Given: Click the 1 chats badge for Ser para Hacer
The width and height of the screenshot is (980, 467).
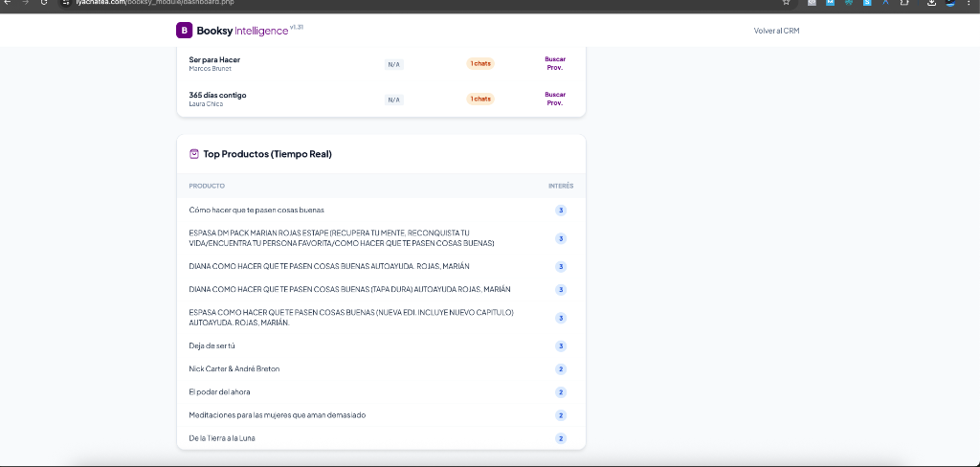Looking at the screenshot, I should [480, 64].
